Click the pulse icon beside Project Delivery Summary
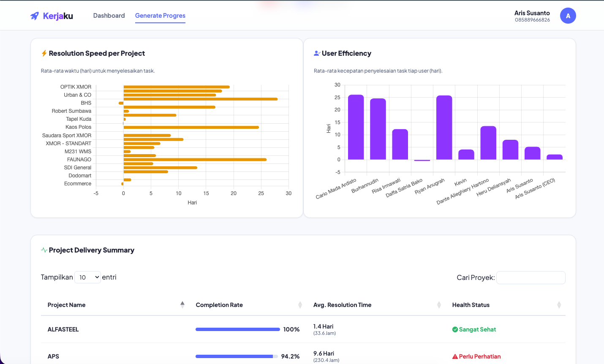604x364 pixels. tap(44, 250)
